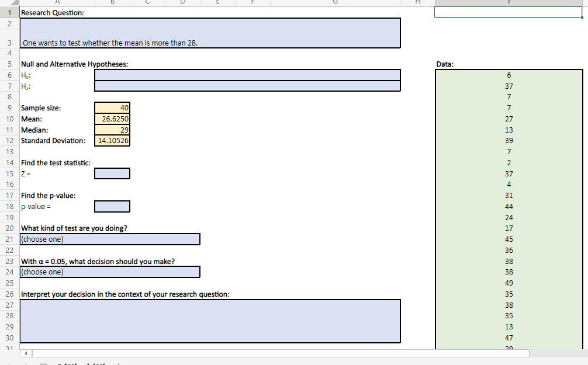
Task: Select the H₀ hypothesis input box
Action: point(247,75)
